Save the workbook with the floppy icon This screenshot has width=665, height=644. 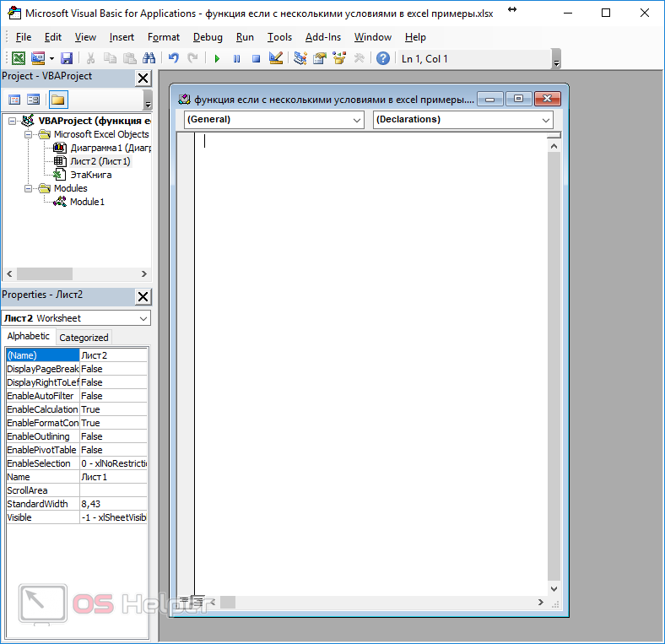[x=67, y=58]
